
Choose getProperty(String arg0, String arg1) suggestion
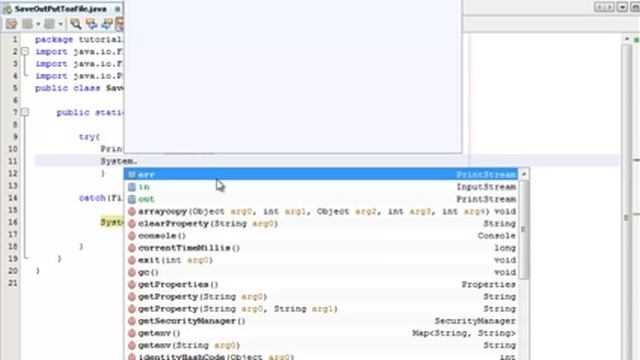321,309
